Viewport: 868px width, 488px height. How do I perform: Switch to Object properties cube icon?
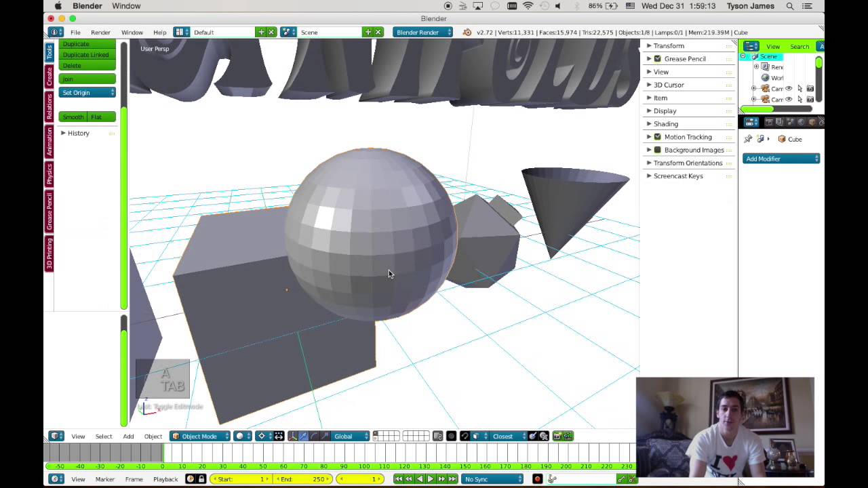[812, 122]
